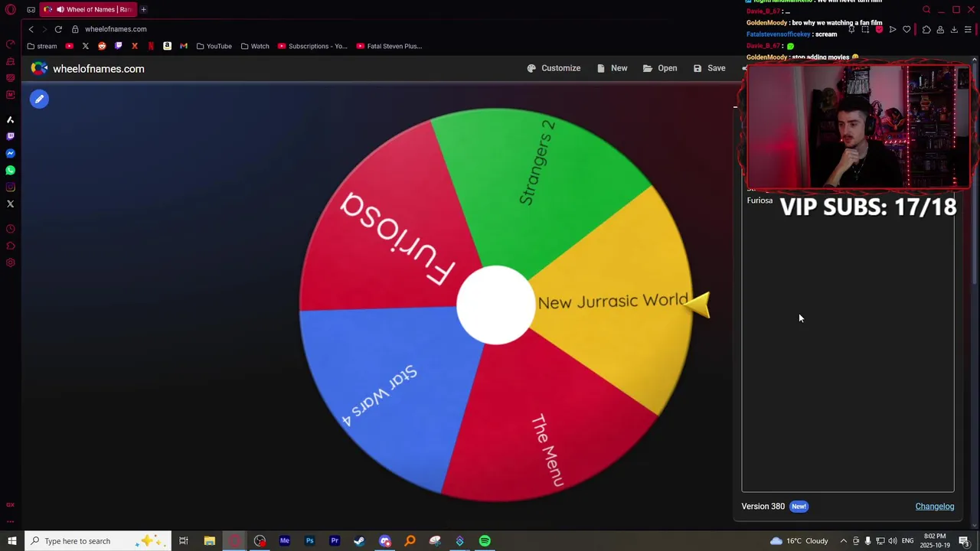Open Task View on the taskbar

point(184,541)
